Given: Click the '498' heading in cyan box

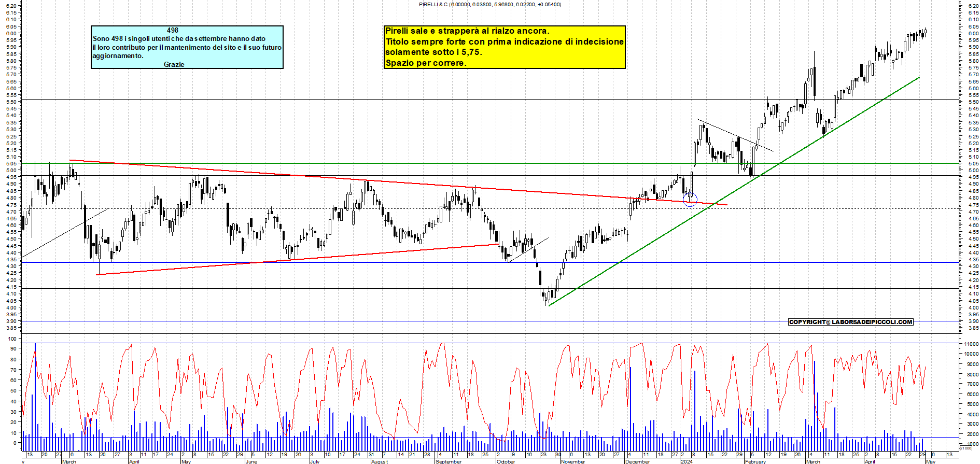Looking at the screenshot, I should point(173,31).
